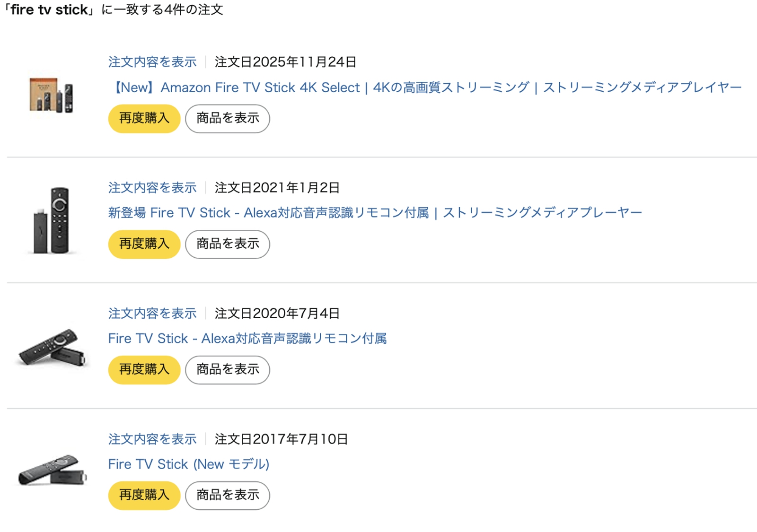The image size is (757, 532).
Task: Open the Fire TV Stick - Alexa対応音声認識リモコン付属 title
Action: coord(247,339)
